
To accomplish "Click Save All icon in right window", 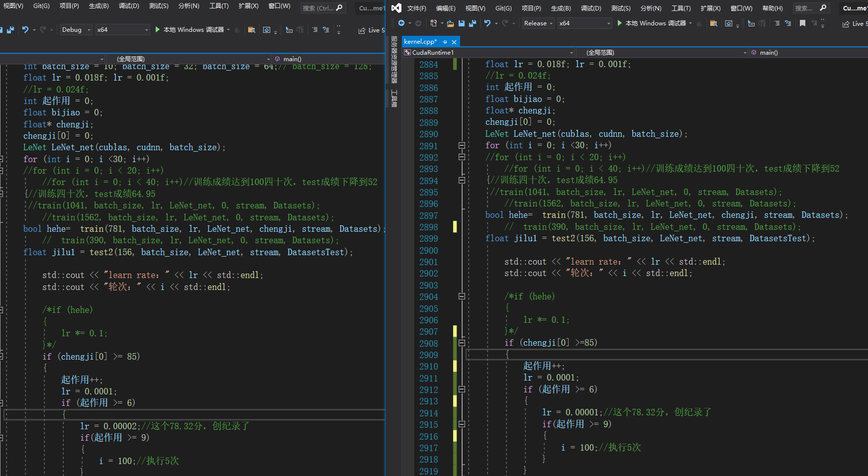I will tap(472, 23).
